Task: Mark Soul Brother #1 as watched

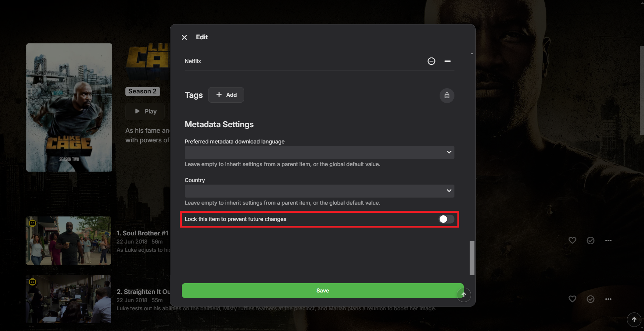Action: 591,241
